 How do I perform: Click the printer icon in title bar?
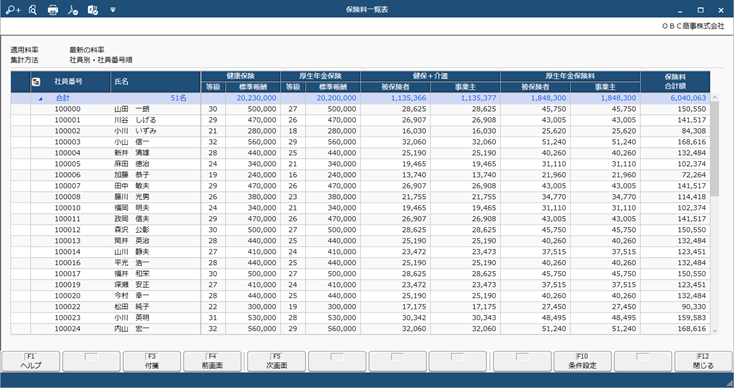pos(53,10)
